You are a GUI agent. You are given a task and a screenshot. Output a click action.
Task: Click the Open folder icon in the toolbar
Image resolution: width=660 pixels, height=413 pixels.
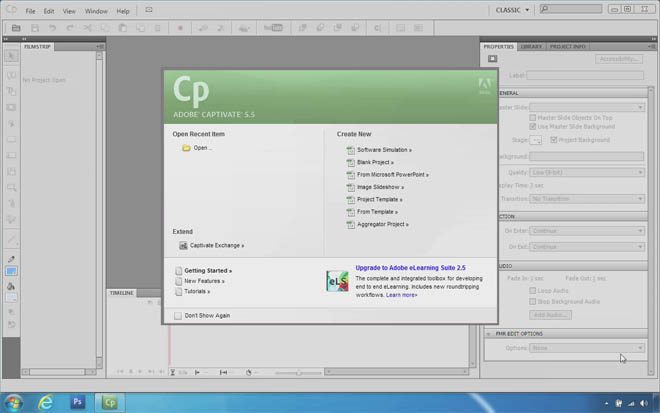(x=16, y=28)
